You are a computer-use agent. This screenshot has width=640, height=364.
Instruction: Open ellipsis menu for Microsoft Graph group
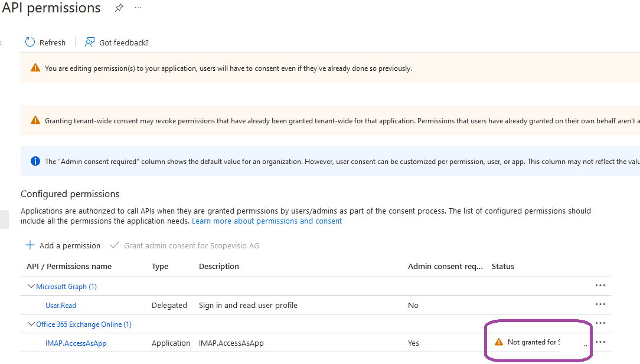[x=600, y=286]
